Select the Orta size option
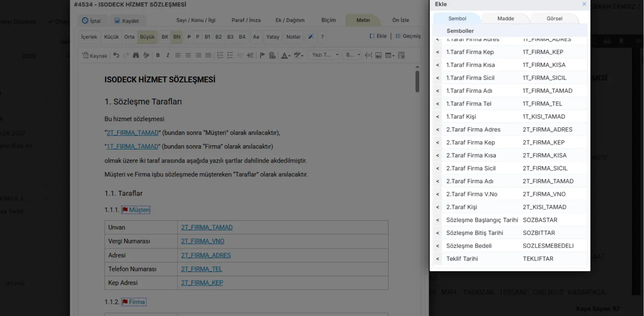Screen dimensions: 644x316 coord(129,37)
